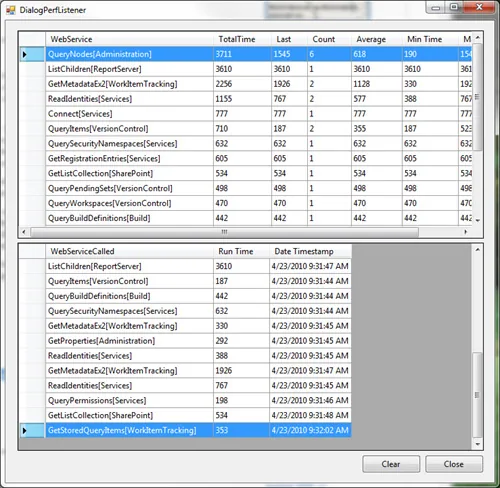
Task: Sort by Last column header
Action: (x=289, y=39)
